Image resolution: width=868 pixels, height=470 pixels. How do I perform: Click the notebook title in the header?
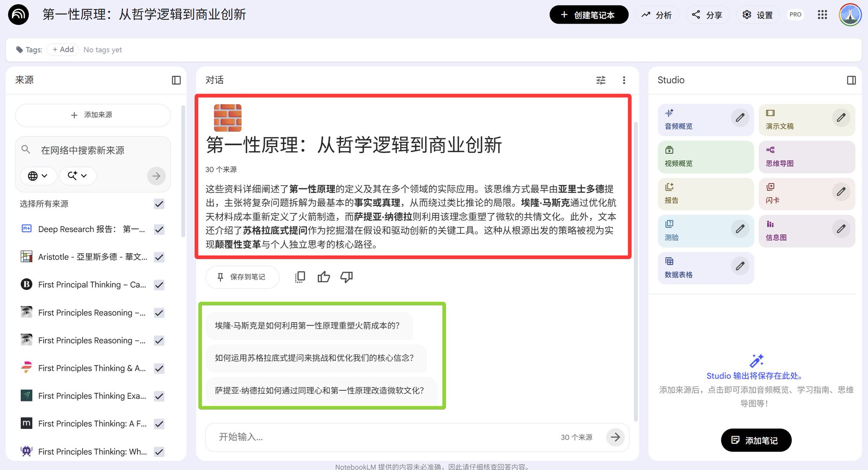pyautogui.click(x=144, y=15)
